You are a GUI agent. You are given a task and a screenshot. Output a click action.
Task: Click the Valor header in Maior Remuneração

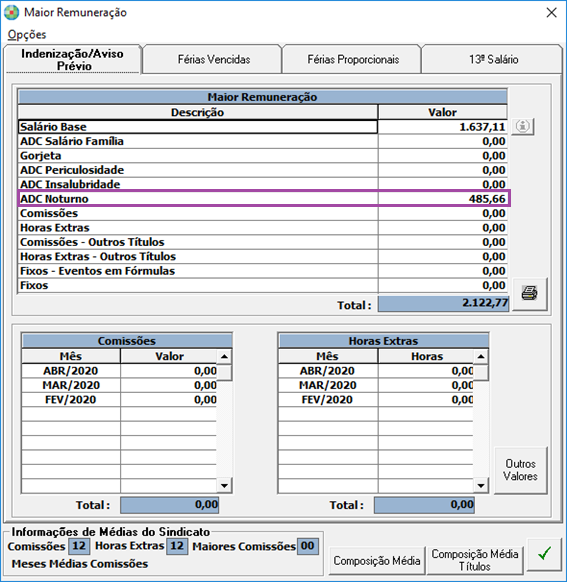coord(442,112)
